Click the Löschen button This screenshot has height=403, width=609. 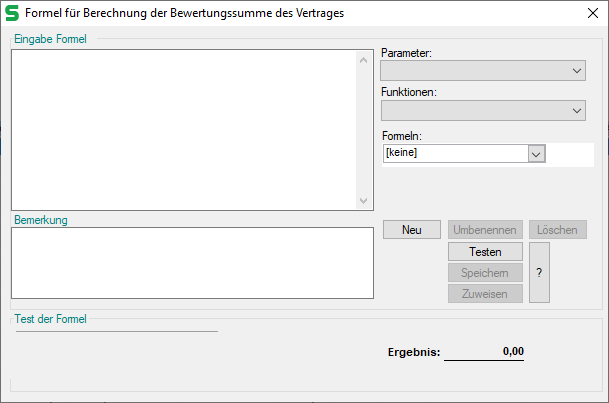pyautogui.click(x=557, y=230)
